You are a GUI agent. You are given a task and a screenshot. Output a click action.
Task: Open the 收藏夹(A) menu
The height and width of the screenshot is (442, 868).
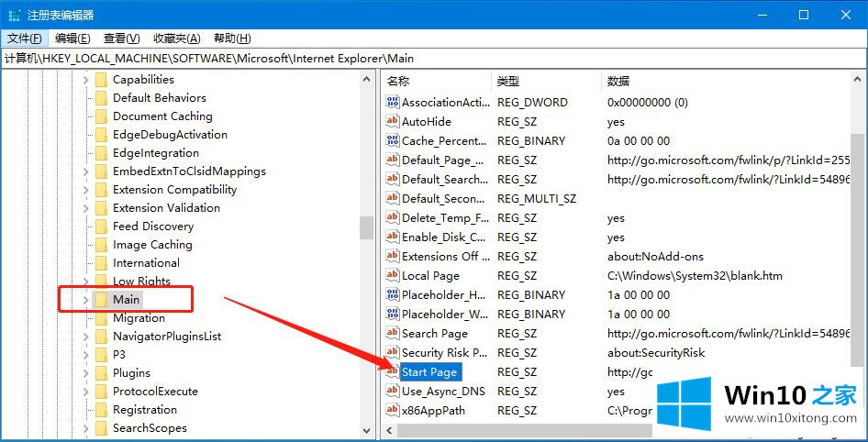click(176, 39)
